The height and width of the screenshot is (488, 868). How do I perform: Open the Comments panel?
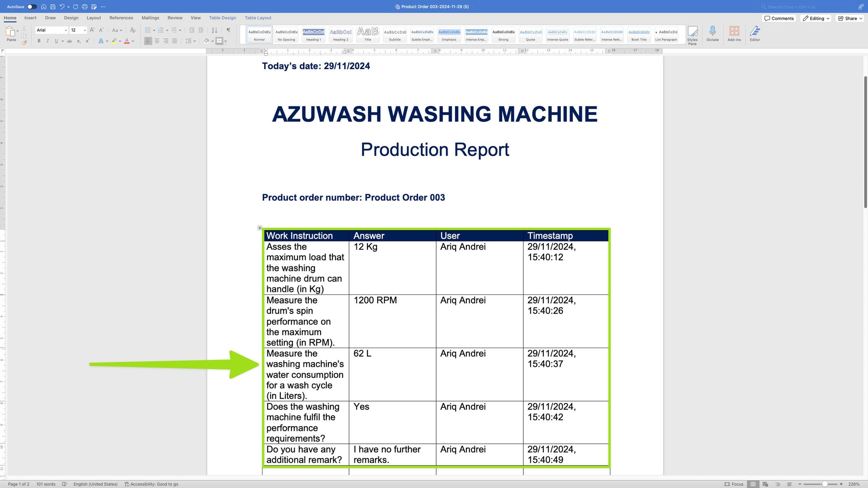(x=778, y=18)
